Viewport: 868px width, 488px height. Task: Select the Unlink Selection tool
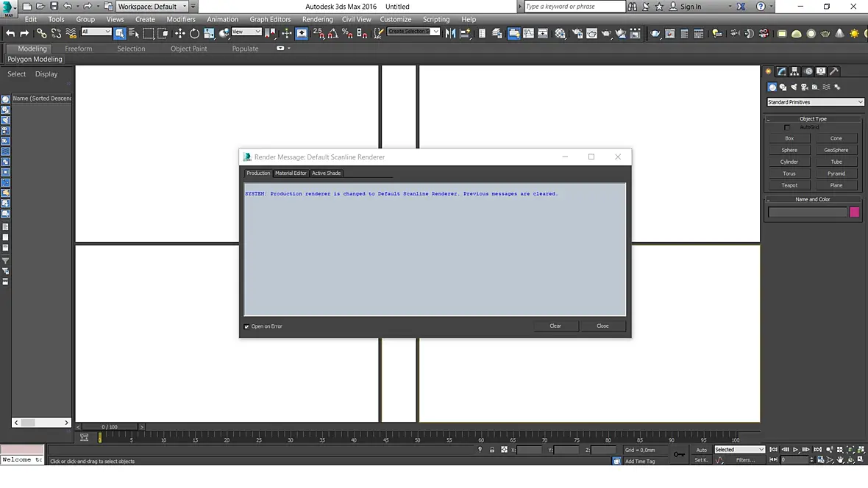pyautogui.click(x=56, y=34)
